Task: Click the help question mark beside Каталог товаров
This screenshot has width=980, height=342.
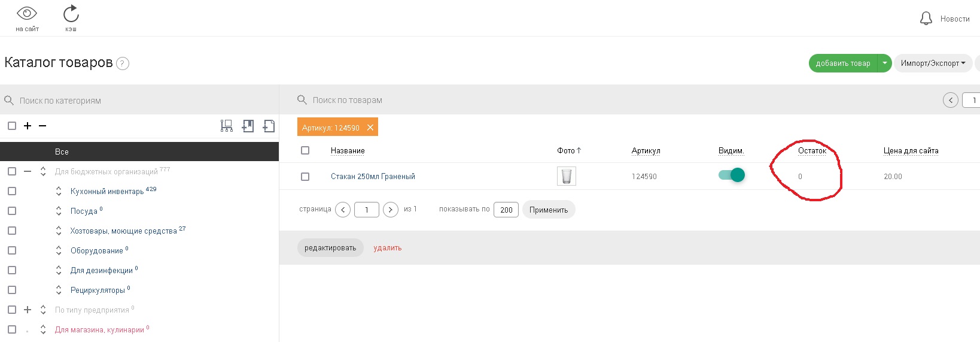Action: (123, 63)
